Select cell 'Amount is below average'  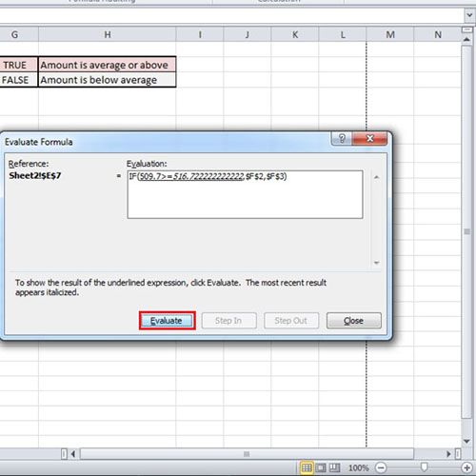pos(108,80)
